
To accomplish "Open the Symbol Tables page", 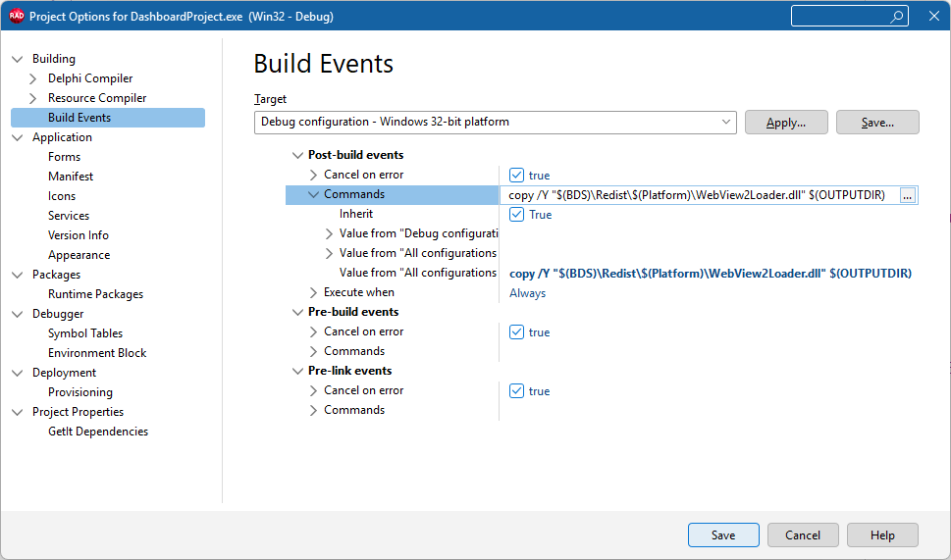I will click(85, 333).
